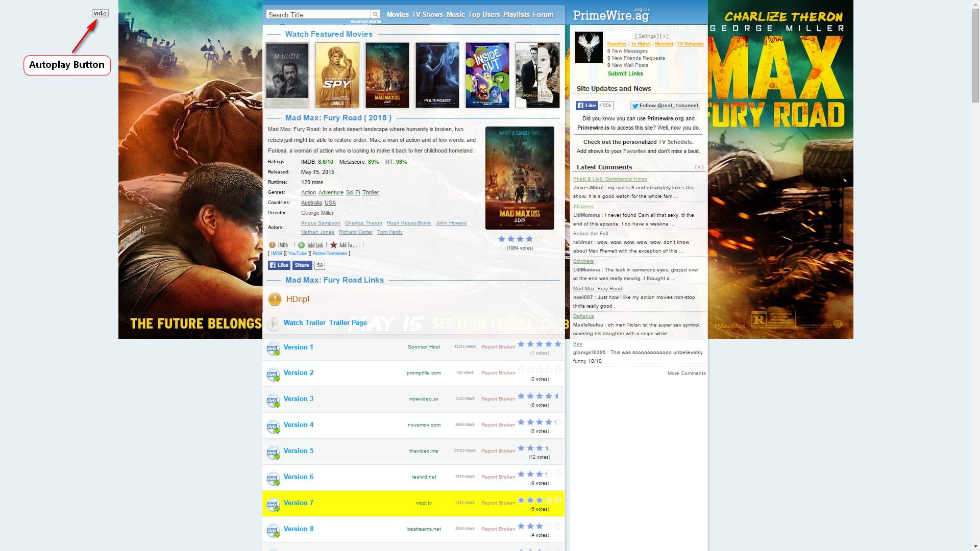The width and height of the screenshot is (980, 551).
Task: Click the Action genre link
Action: tap(308, 192)
